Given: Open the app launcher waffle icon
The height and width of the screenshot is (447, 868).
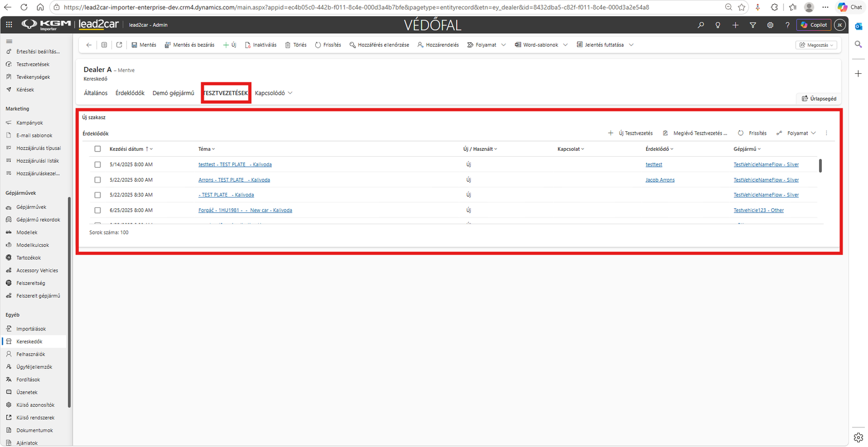Looking at the screenshot, I should [9, 25].
